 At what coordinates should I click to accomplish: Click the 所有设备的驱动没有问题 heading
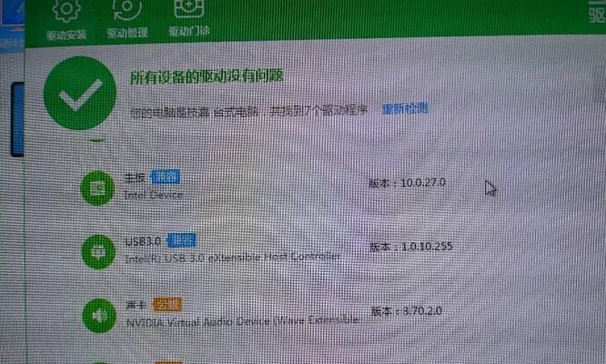(x=207, y=77)
